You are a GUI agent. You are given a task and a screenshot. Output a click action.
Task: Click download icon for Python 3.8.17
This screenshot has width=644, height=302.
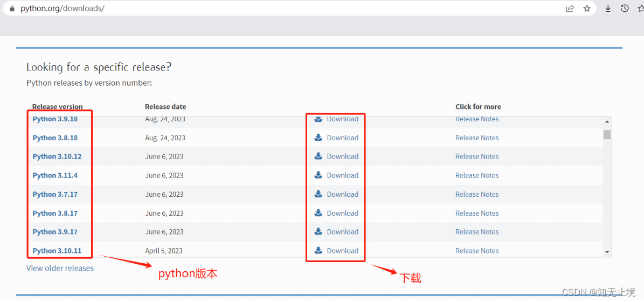[318, 213]
